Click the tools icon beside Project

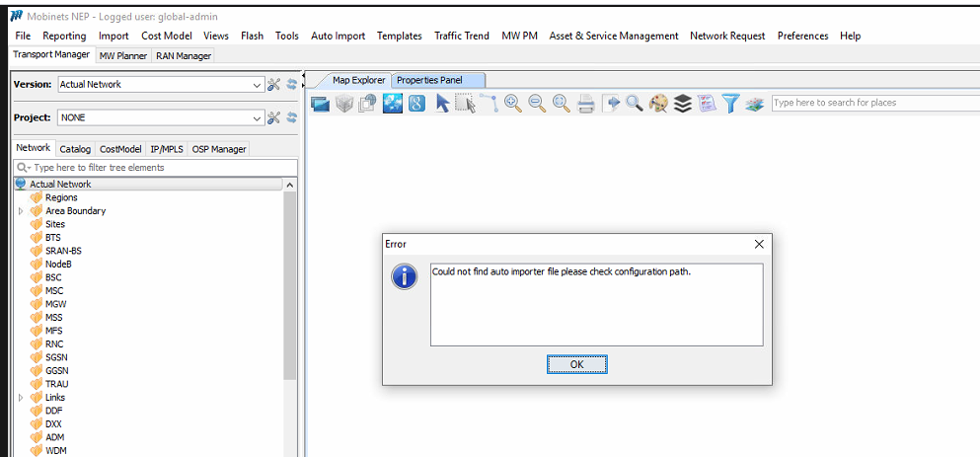click(274, 117)
